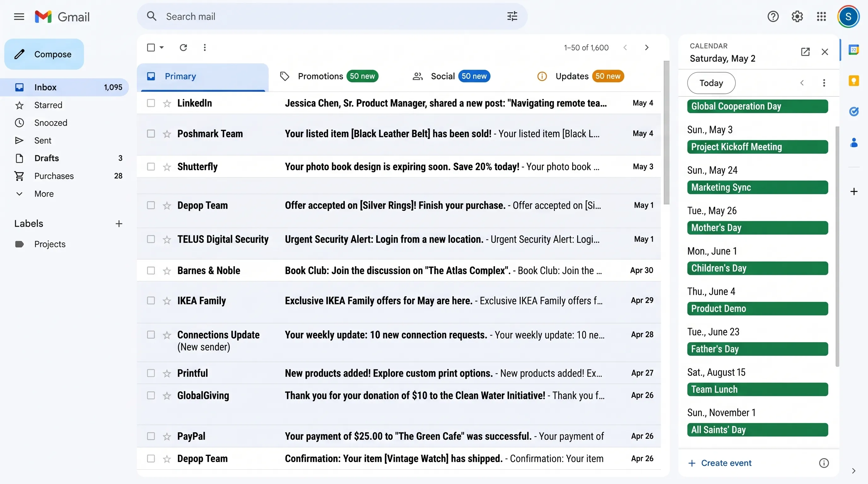
Task: Open the Depop Team Vintage Watch email
Action: click(x=399, y=458)
